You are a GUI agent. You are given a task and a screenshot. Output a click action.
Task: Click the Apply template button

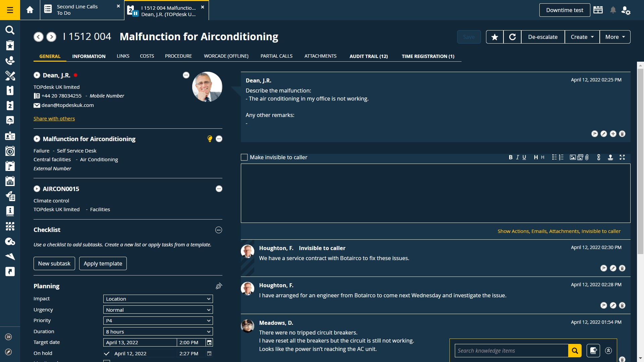tap(103, 263)
